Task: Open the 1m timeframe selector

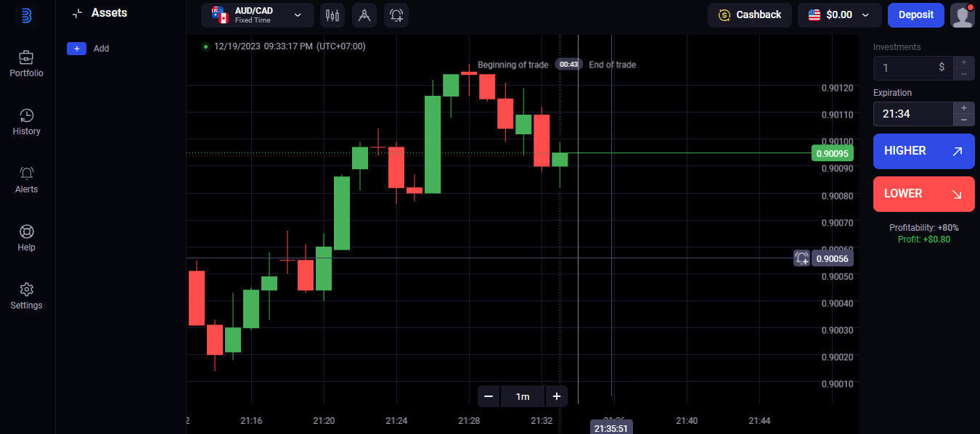Action: click(522, 396)
